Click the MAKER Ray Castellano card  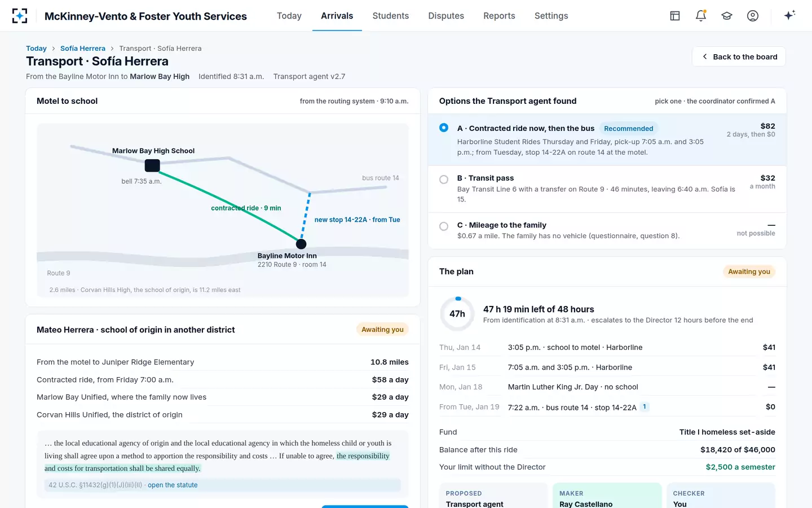[607, 496]
